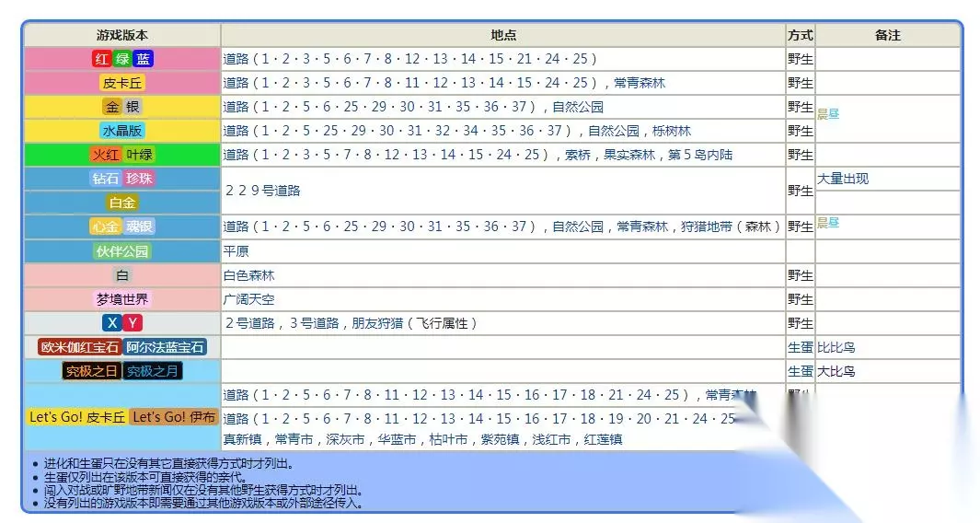Click the red Y version badge

[x=133, y=323]
